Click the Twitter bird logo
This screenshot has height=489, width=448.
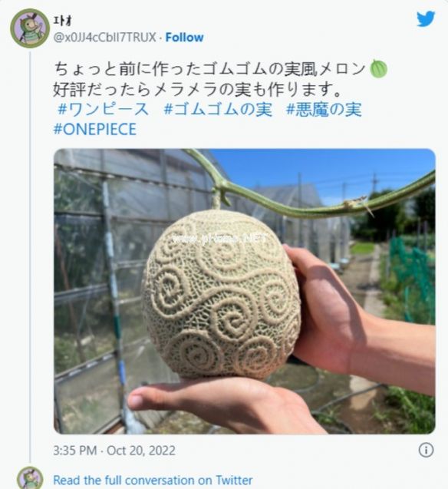point(426,19)
